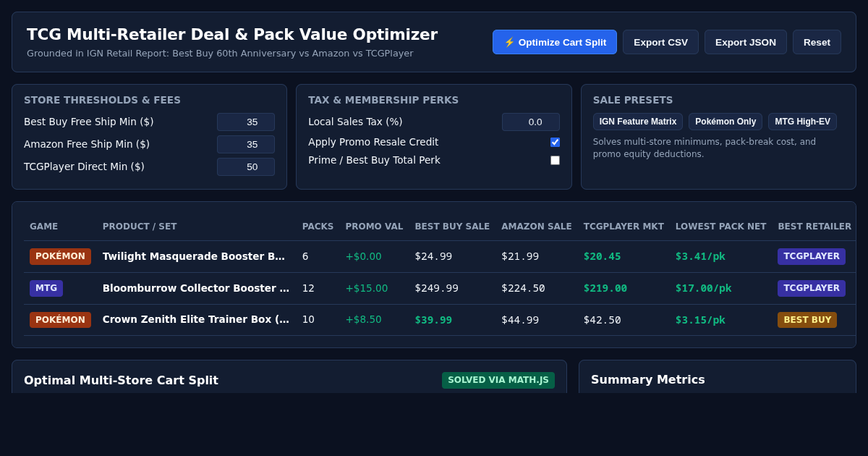Click the SOLVED VIA MATH.JS badge
Image resolution: width=868 pixels, height=456 pixels.
(498, 380)
